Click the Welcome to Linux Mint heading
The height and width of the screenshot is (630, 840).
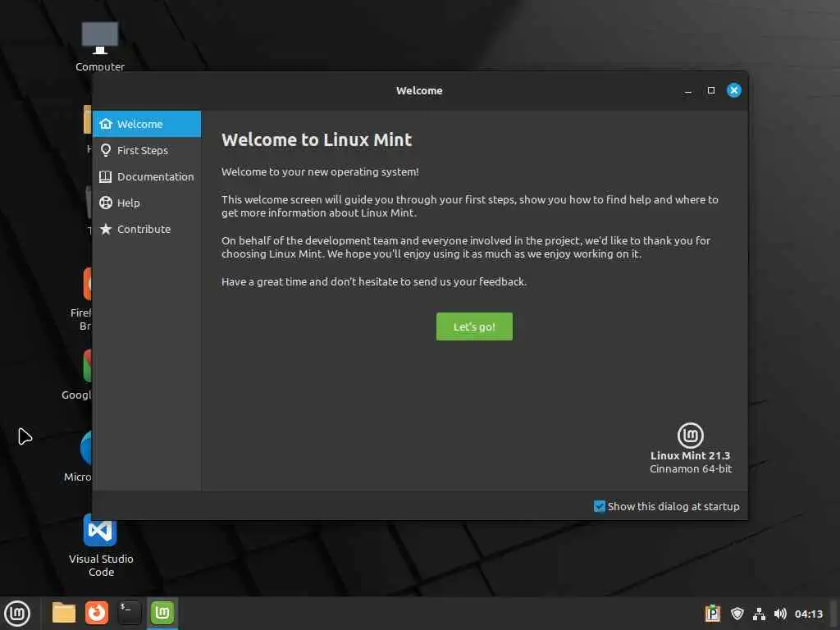pyautogui.click(x=317, y=139)
